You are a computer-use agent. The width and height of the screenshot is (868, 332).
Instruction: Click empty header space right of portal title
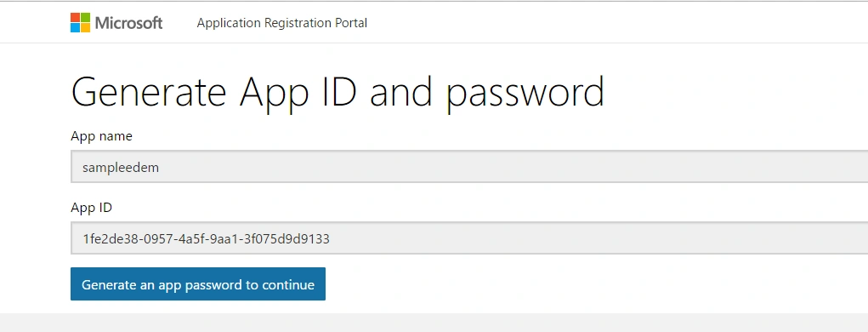pos(609,23)
